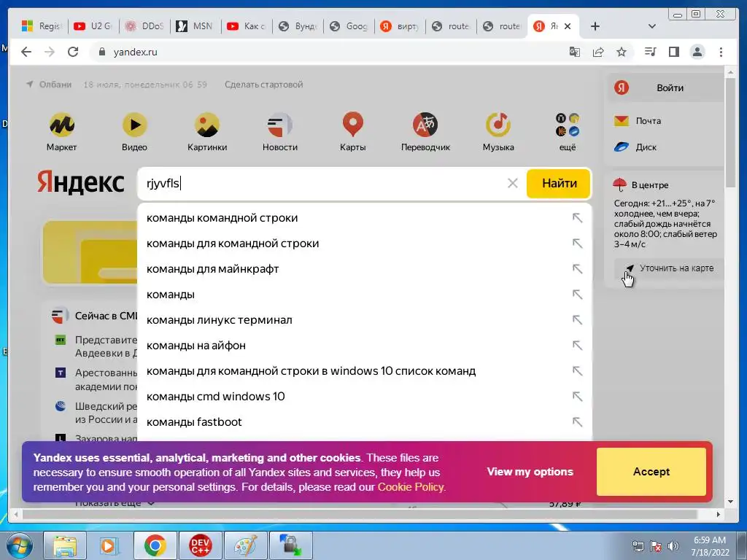This screenshot has width=747, height=560.
Task: Open the Видео service icon
Action: [134, 125]
